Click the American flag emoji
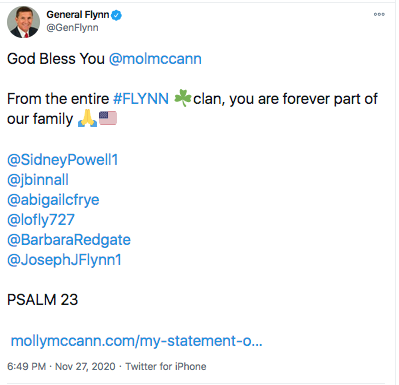Viewport: 399px width, 385px height. pos(108,118)
